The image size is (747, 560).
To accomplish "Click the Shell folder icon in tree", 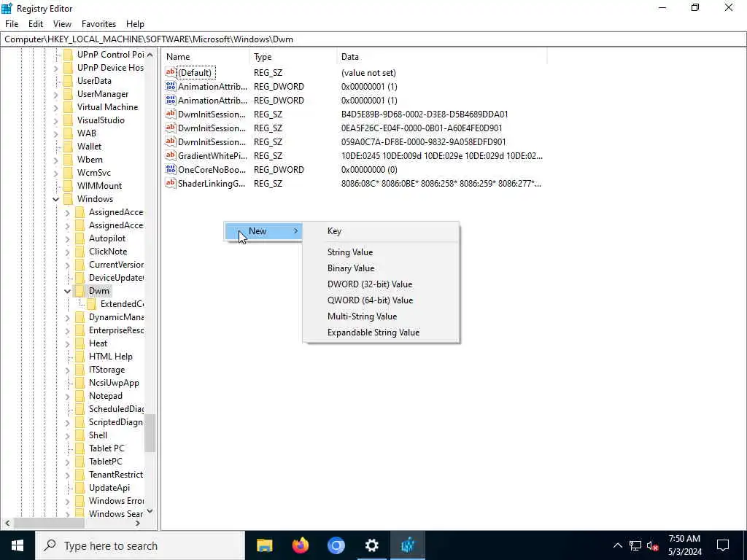I will (x=80, y=435).
